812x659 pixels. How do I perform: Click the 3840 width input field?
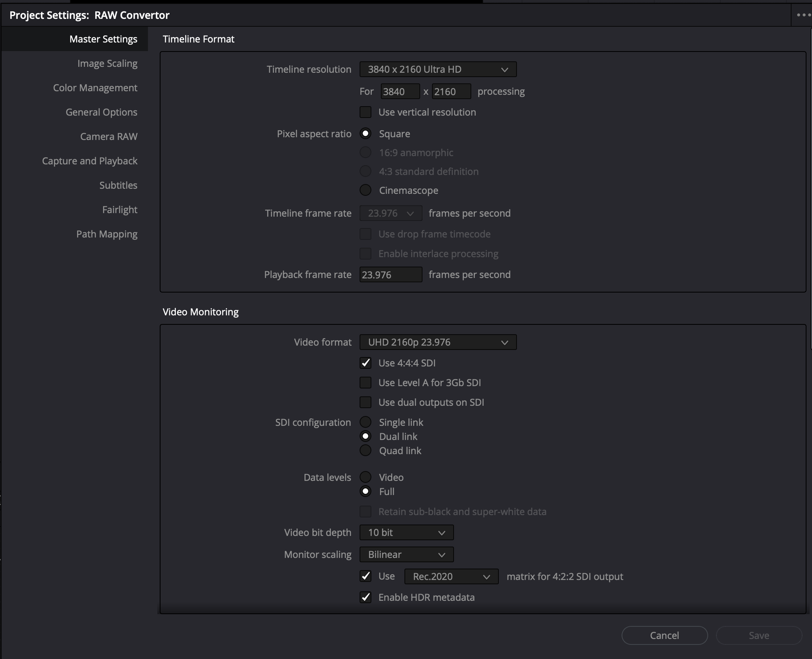pyautogui.click(x=400, y=92)
